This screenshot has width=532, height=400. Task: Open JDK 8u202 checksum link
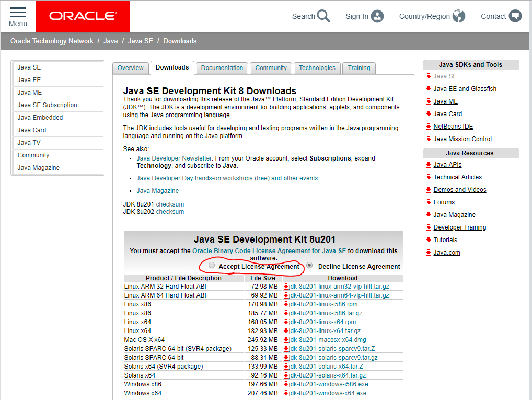[170, 212]
